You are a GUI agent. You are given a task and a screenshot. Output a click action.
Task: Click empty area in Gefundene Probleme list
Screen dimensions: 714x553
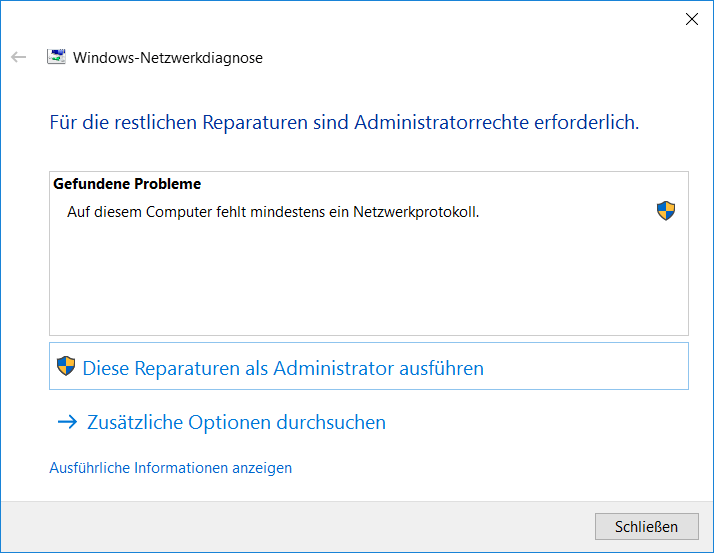click(x=369, y=282)
